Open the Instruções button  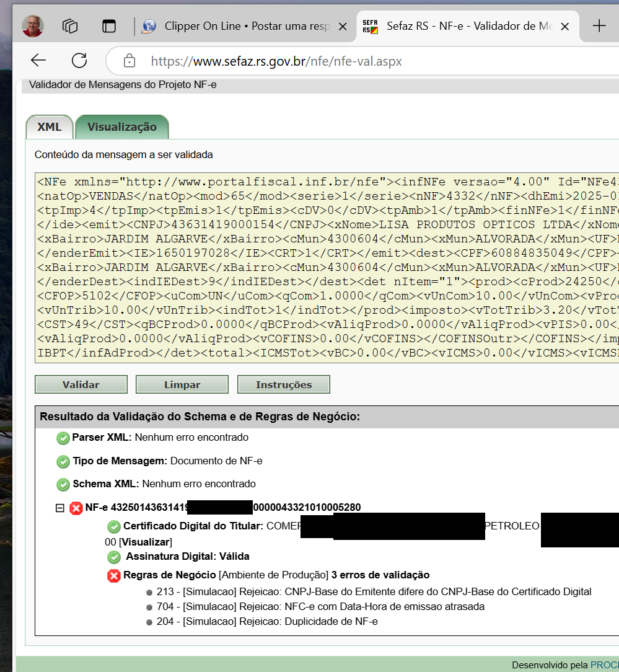[284, 384]
